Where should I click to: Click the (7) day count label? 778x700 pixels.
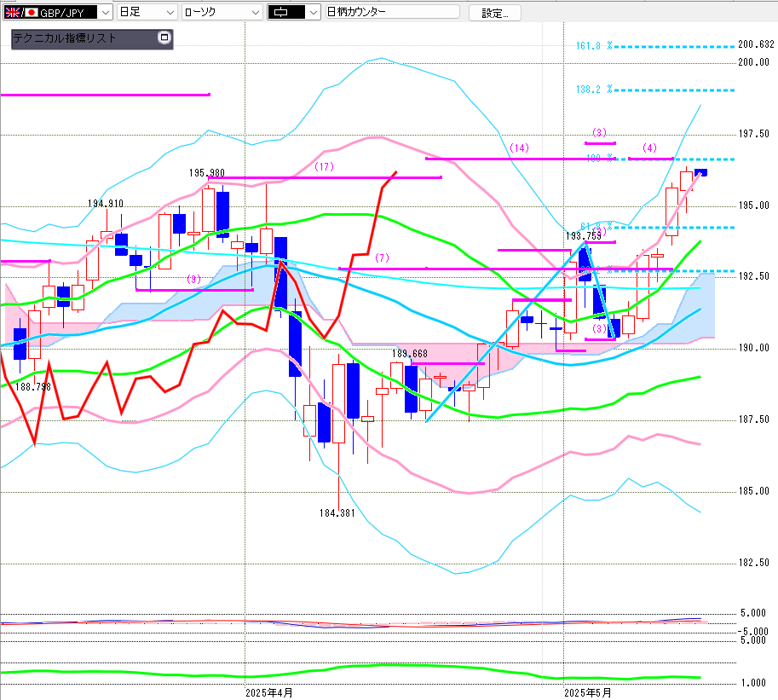[382, 257]
